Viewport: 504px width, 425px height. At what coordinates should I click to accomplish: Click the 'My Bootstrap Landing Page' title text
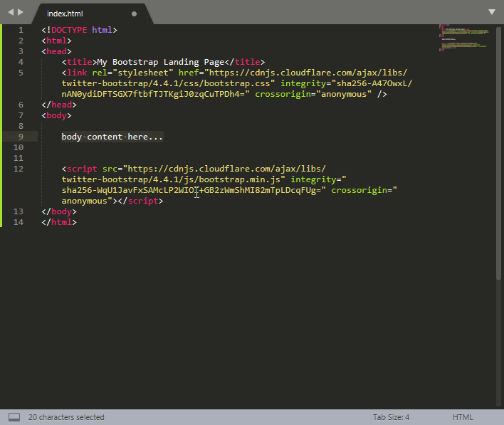click(x=161, y=62)
